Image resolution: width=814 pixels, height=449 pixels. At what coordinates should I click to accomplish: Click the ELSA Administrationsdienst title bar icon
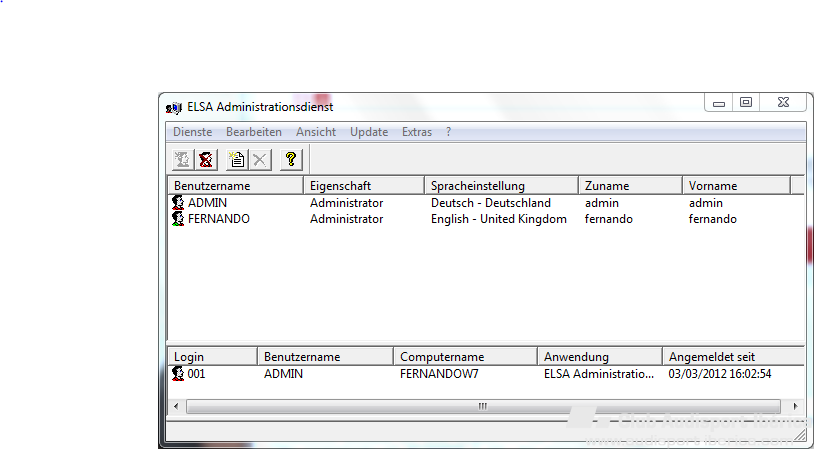pyautogui.click(x=174, y=107)
